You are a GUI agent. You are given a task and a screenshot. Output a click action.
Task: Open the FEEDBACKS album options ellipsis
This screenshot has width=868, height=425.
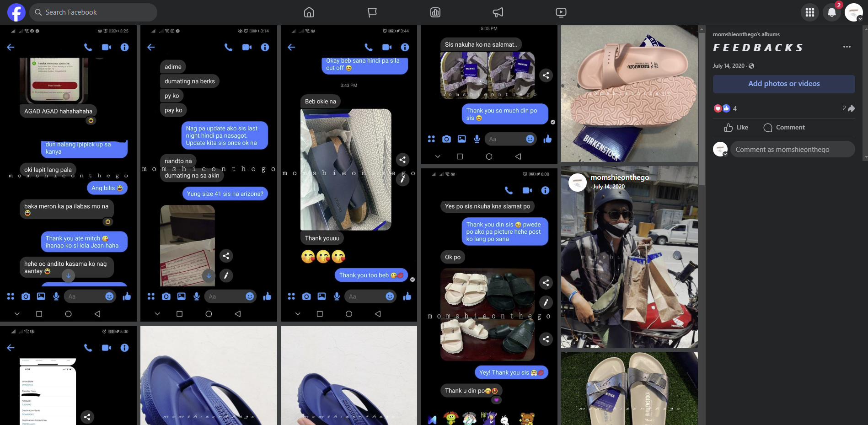pyautogui.click(x=847, y=47)
